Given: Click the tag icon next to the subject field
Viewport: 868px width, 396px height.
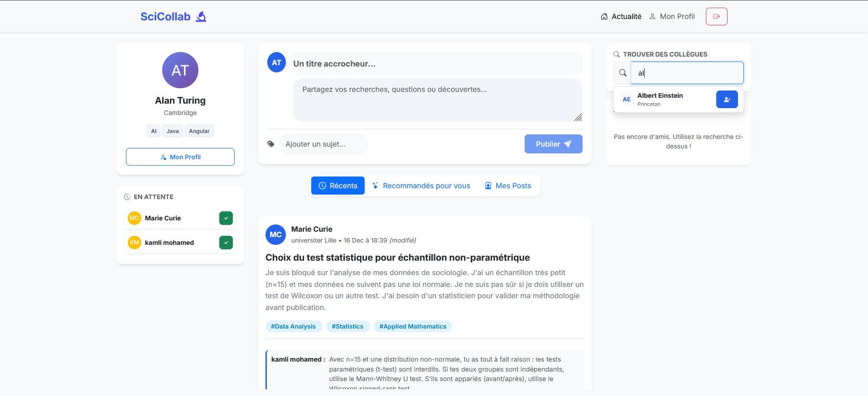Looking at the screenshot, I should (x=271, y=144).
